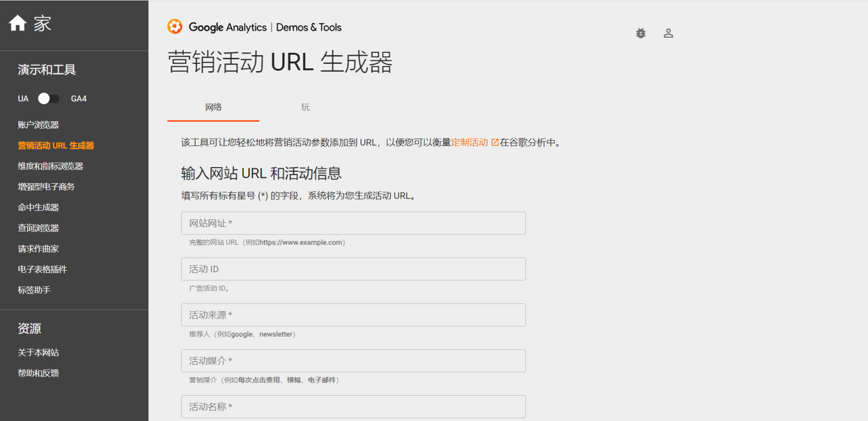Click the 帮助和反馈 link
868x421 pixels.
pyautogui.click(x=37, y=373)
